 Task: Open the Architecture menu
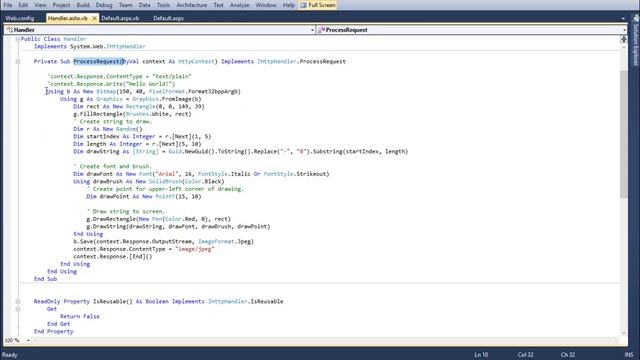191,5
